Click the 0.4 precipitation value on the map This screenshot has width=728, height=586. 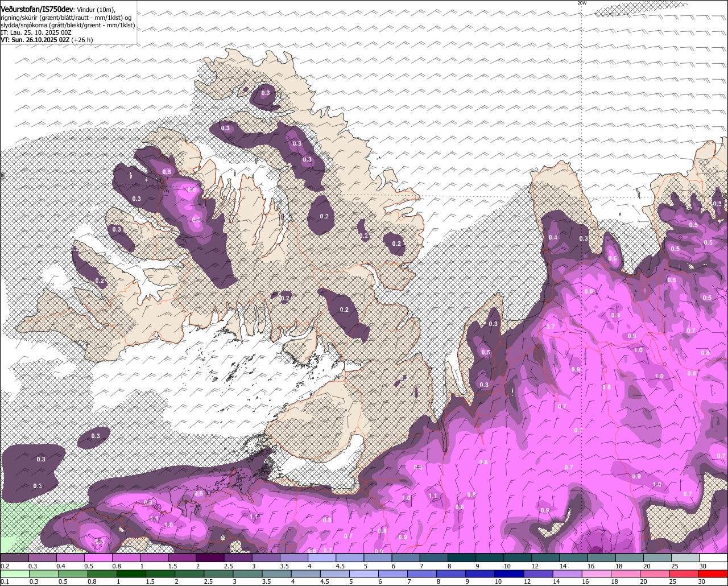[553, 237]
